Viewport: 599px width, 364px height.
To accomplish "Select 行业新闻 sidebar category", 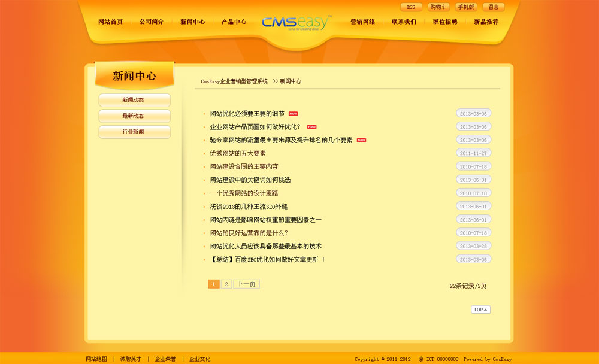I will click(x=134, y=132).
